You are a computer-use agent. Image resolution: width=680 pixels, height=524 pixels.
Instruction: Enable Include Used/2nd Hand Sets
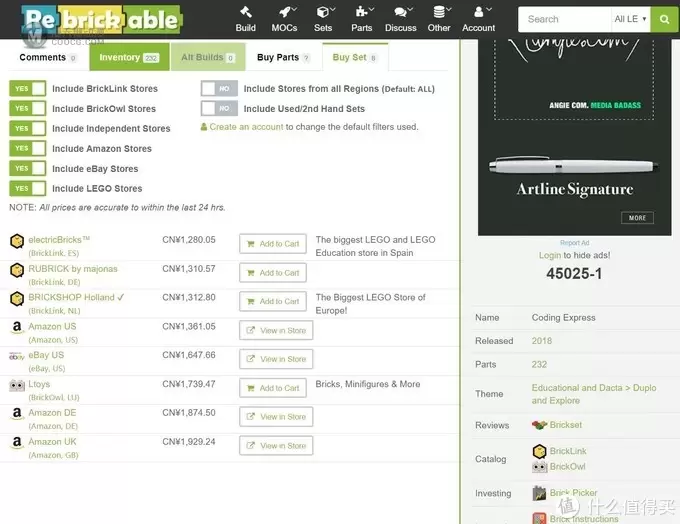tap(219, 108)
